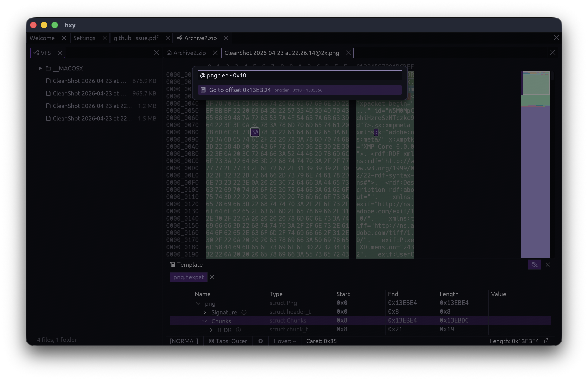Image resolution: width=588 pixels, height=380 pixels.
Task: Click the file icon of the 676.9 KB file
Action: tap(48, 81)
